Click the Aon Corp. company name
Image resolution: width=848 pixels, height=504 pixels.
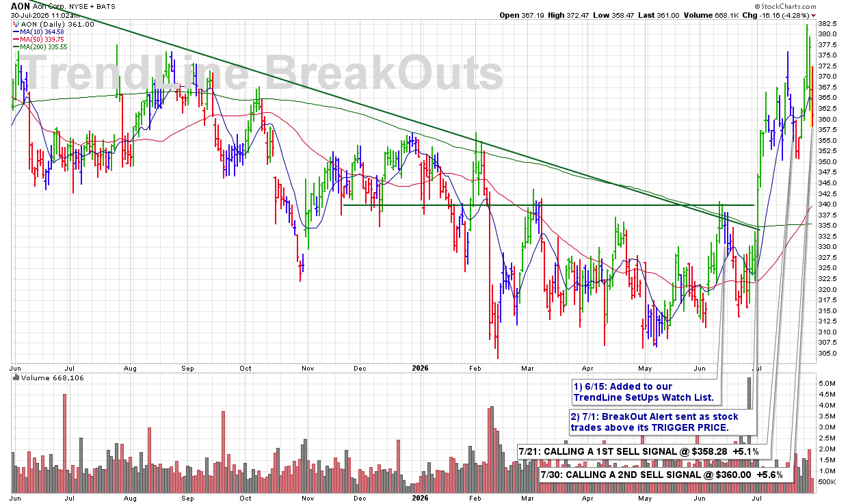point(49,6)
